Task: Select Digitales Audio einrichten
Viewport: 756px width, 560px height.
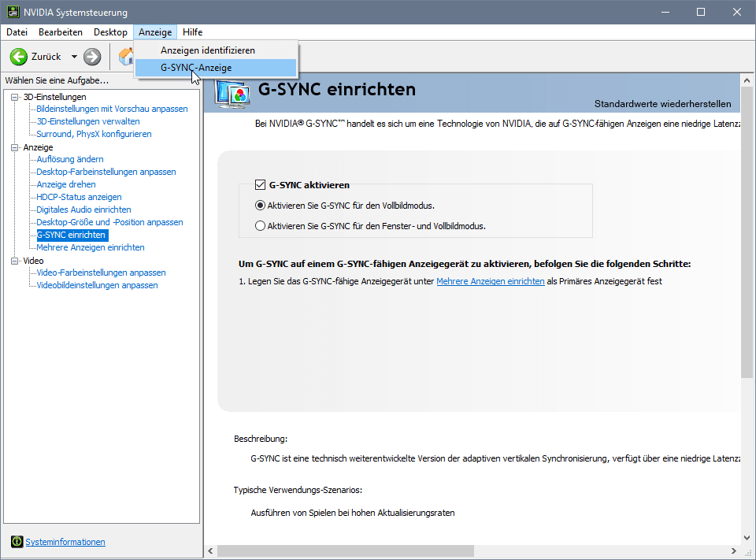Action: click(84, 210)
